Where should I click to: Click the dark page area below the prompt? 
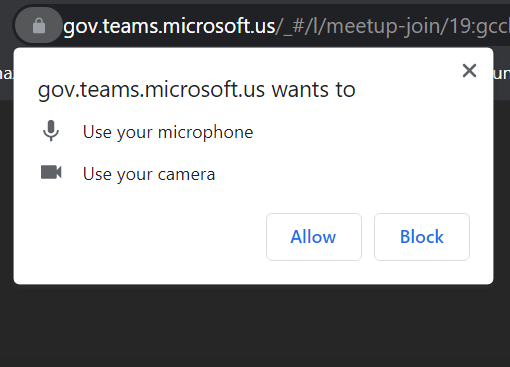tap(255, 327)
